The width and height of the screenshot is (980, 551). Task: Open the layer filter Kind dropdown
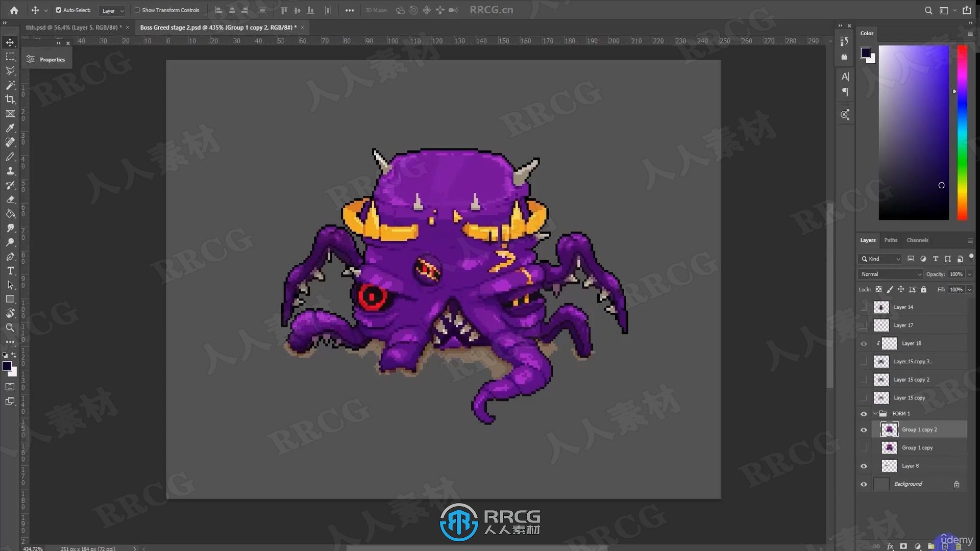click(880, 259)
